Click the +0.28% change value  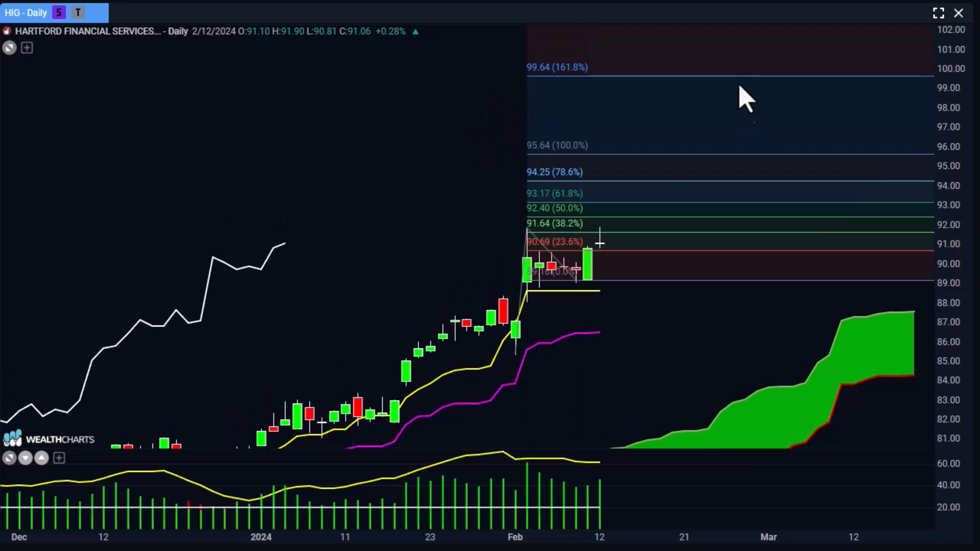(390, 31)
